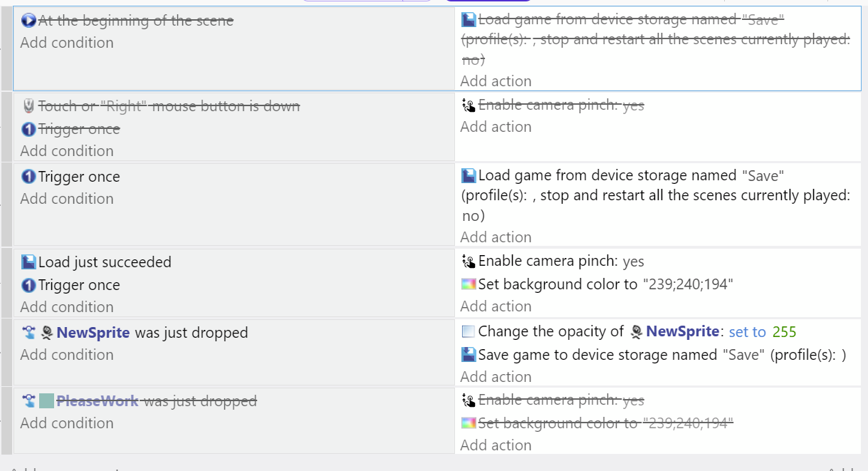This screenshot has width=868, height=471.
Task: Click the rainbow icon on the non-crossed-out Set background color action
Action: (x=468, y=284)
